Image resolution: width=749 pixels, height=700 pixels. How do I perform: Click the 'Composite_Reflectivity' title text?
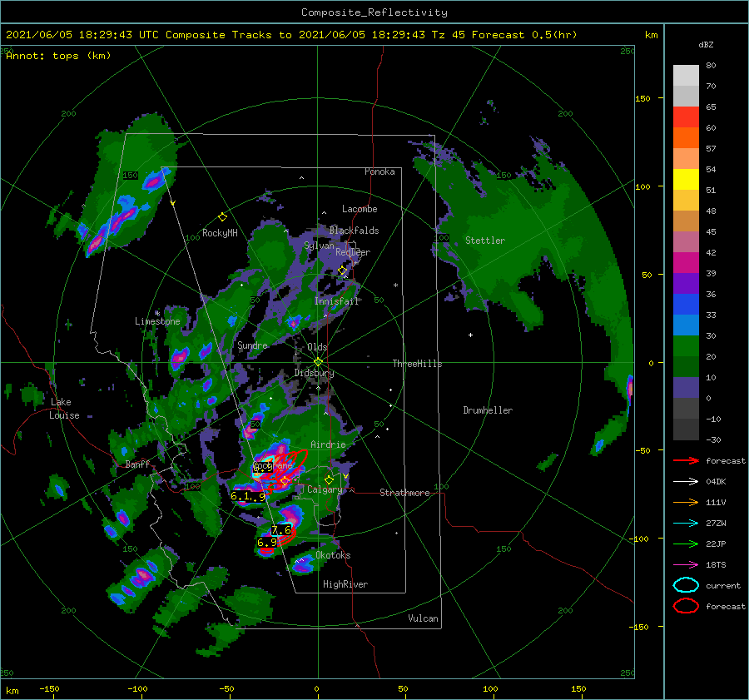374,12
